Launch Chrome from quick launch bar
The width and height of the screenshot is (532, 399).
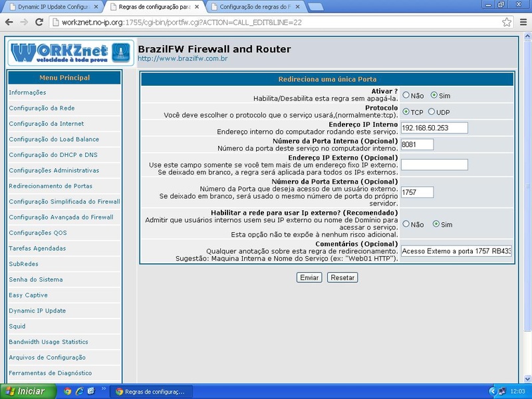pos(68,391)
